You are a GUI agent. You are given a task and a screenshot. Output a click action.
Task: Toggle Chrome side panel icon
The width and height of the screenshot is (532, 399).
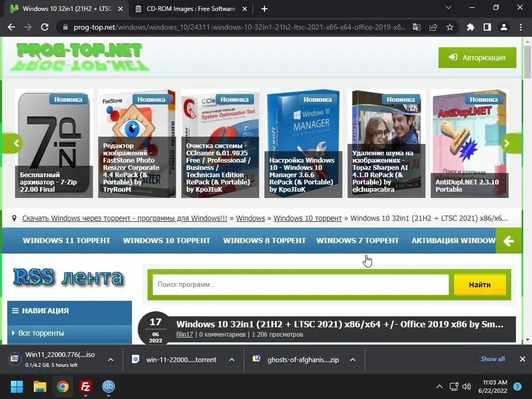coord(487,27)
